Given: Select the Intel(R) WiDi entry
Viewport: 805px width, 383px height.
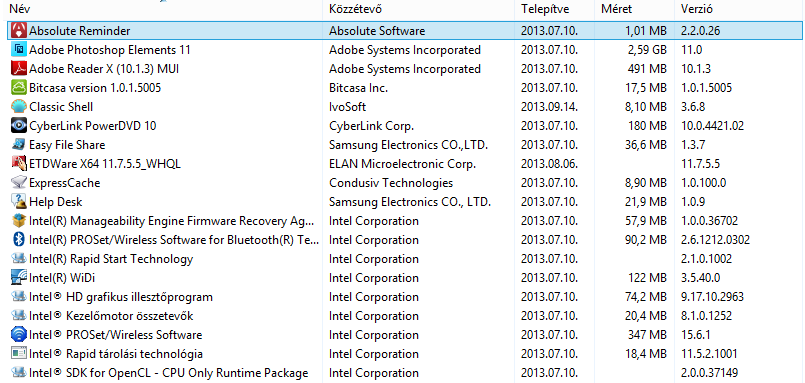Looking at the screenshot, I should pyautogui.click(x=62, y=278).
